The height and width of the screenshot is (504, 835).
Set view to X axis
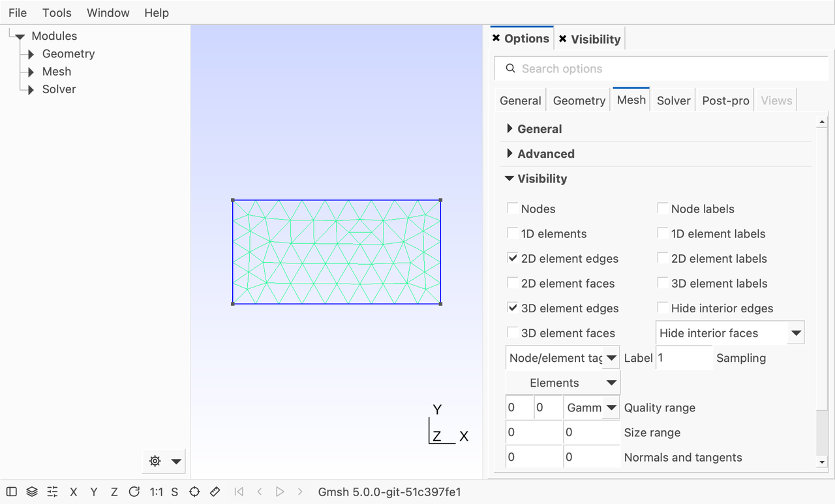[74, 492]
